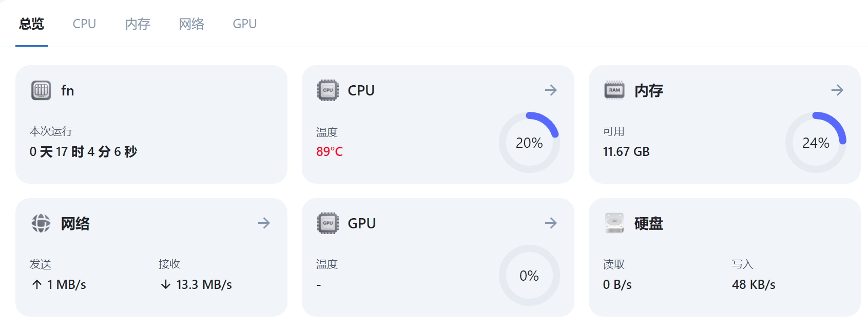This screenshot has height=330, width=868.
Task: Open memory details via arrow
Action: 837,90
